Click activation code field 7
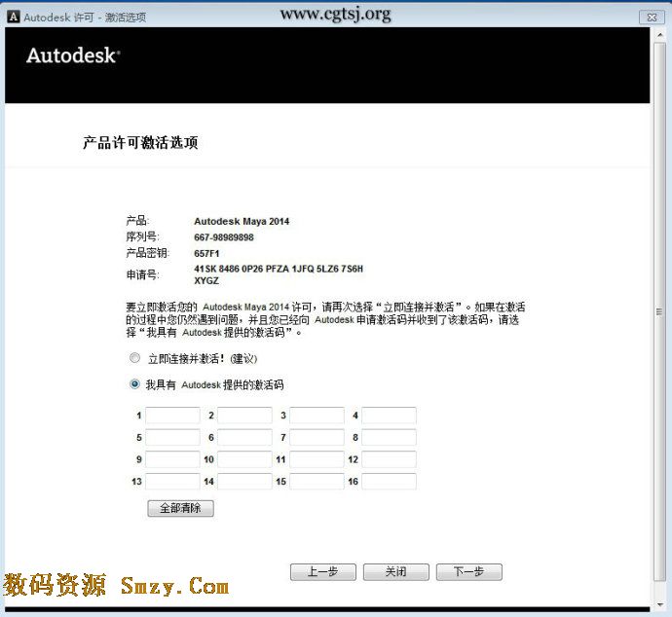The width and height of the screenshot is (672, 617). (x=317, y=437)
